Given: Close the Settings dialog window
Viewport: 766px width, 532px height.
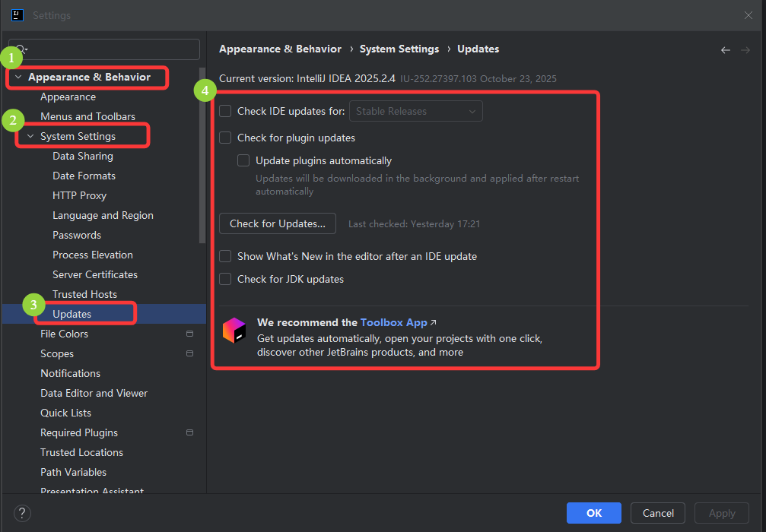Looking at the screenshot, I should [x=748, y=15].
